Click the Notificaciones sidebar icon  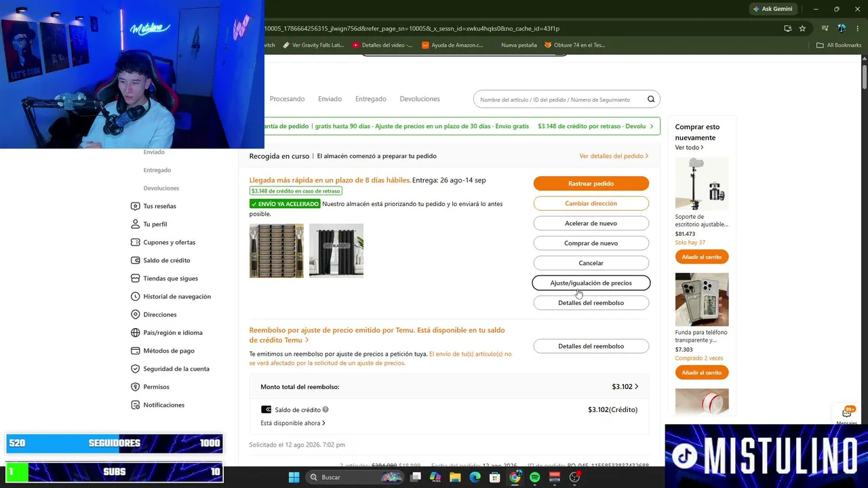pos(136,405)
